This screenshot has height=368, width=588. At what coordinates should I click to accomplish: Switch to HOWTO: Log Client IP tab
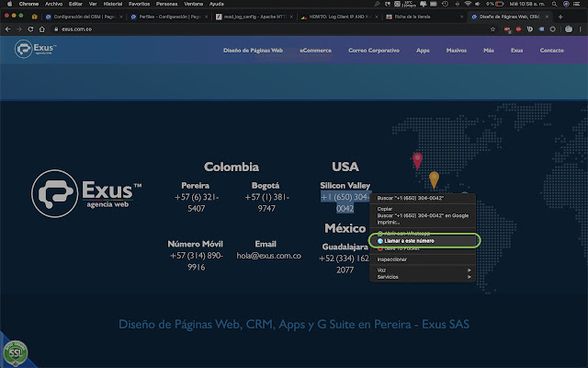tap(339, 17)
